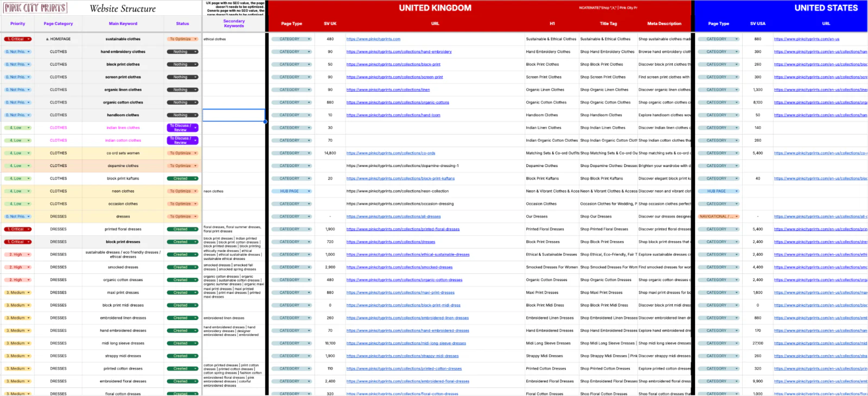Open the UK homepage link pinkcityprints.com
The height and width of the screenshot is (396, 868).
tap(373, 39)
